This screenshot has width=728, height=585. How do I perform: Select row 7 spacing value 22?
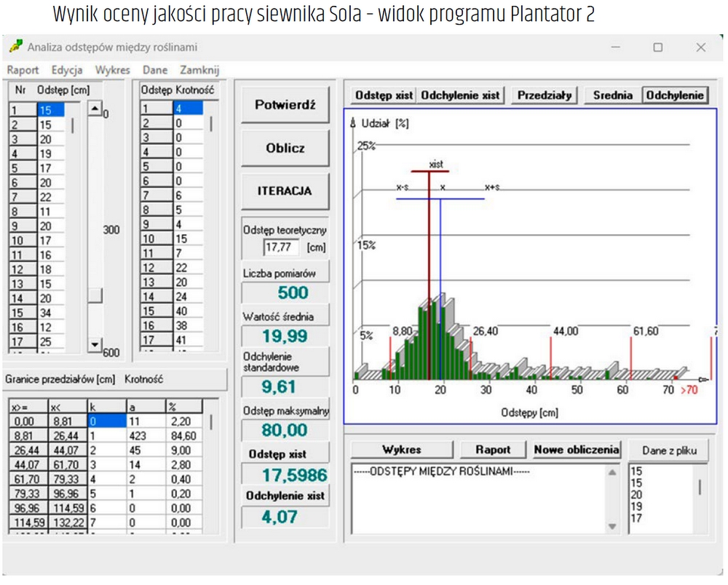point(51,197)
